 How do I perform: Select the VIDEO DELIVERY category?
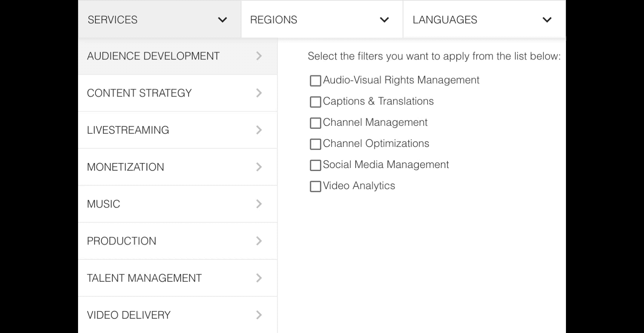point(178,315)
